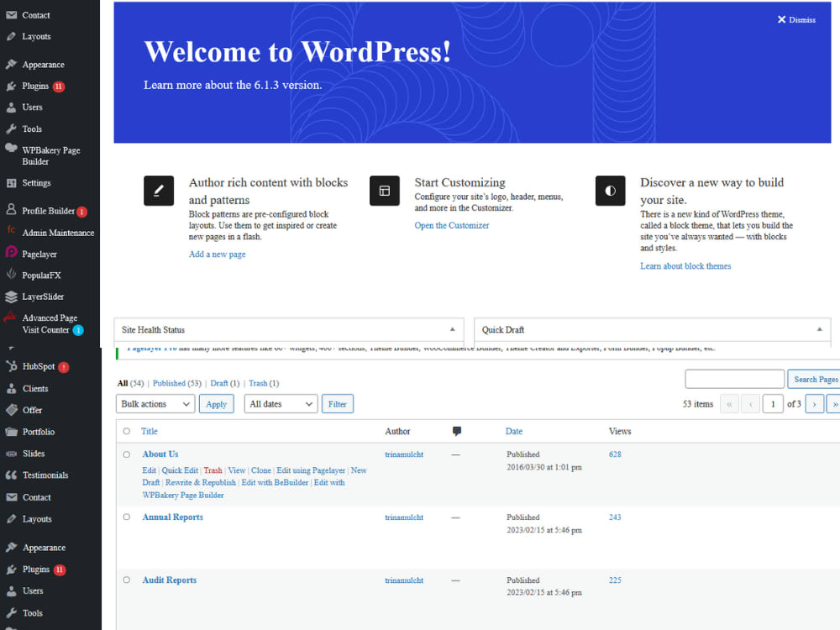Viewport: 840px width, 630px height.
Task: Collapse the Quick Draft panel arrow
Action: 819,329
